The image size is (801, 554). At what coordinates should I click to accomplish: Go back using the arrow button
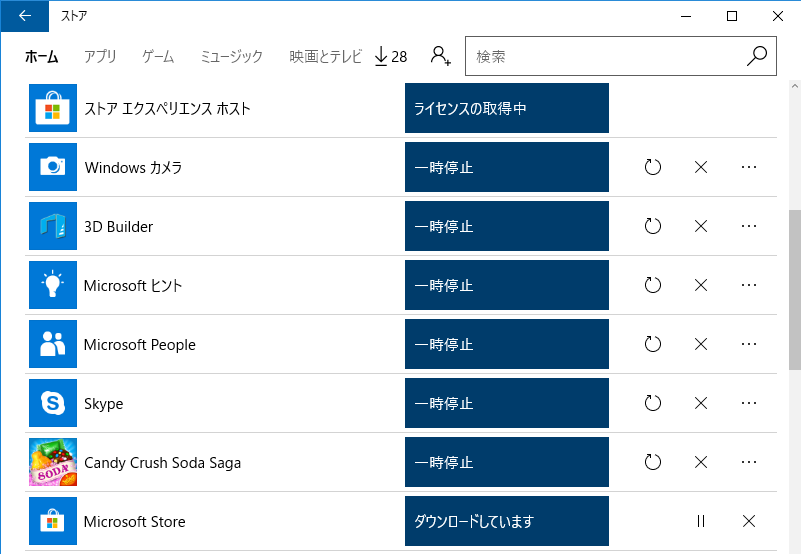(x=25, y=16)
